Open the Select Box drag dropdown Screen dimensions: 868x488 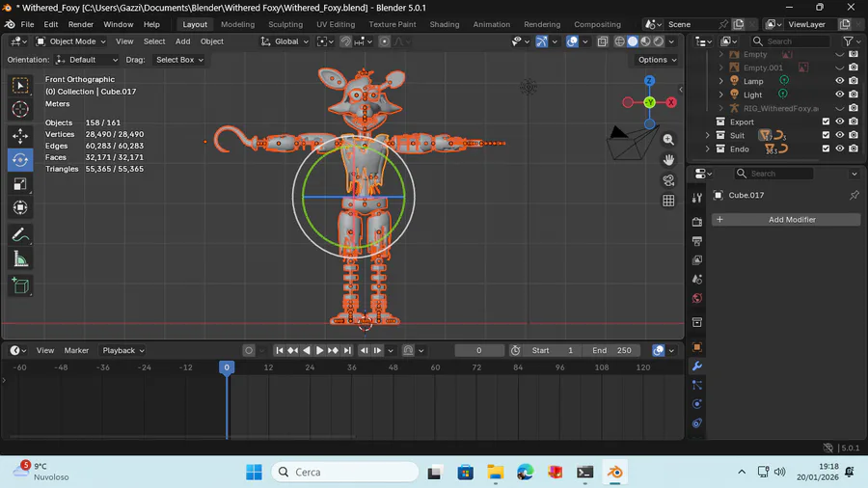[x=179, y=60]
